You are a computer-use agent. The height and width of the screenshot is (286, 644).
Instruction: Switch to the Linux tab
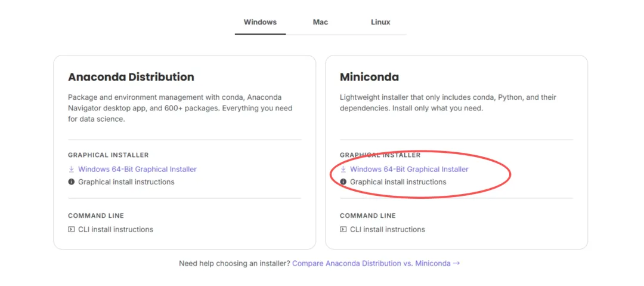[x=380, y=22]
